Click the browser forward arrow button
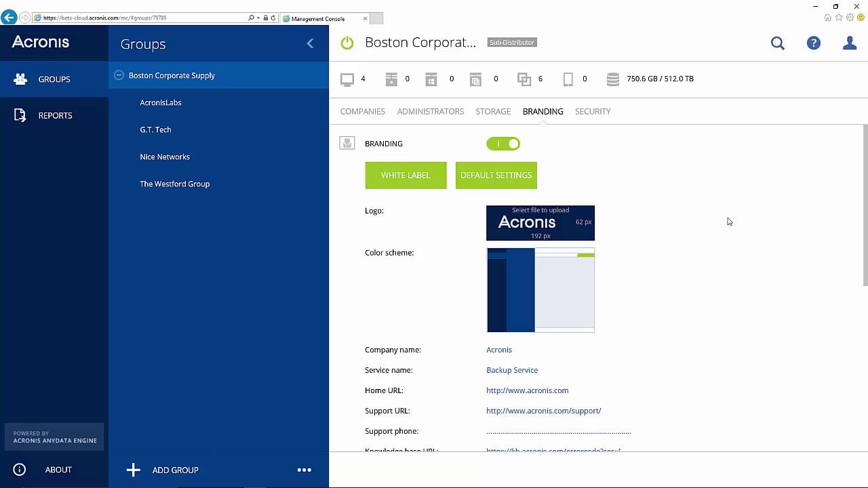The width and height of the screenshot is (868, 488). coord(25,18)
